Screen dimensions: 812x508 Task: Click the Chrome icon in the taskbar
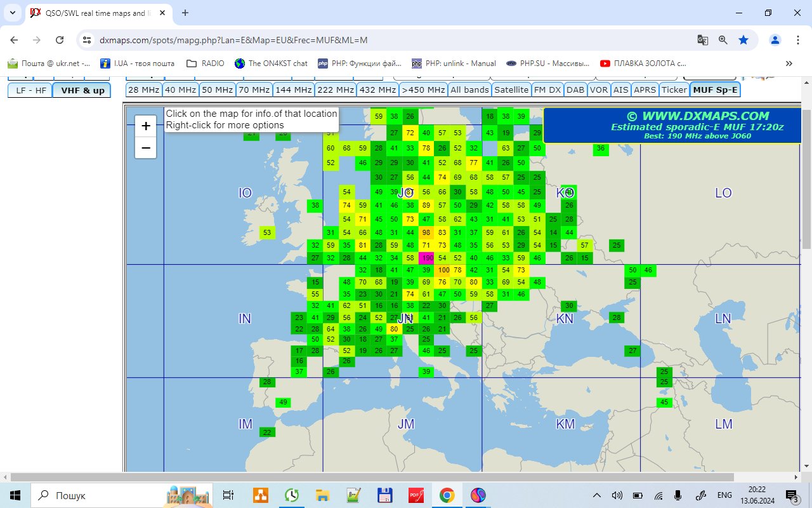(447, 495)
